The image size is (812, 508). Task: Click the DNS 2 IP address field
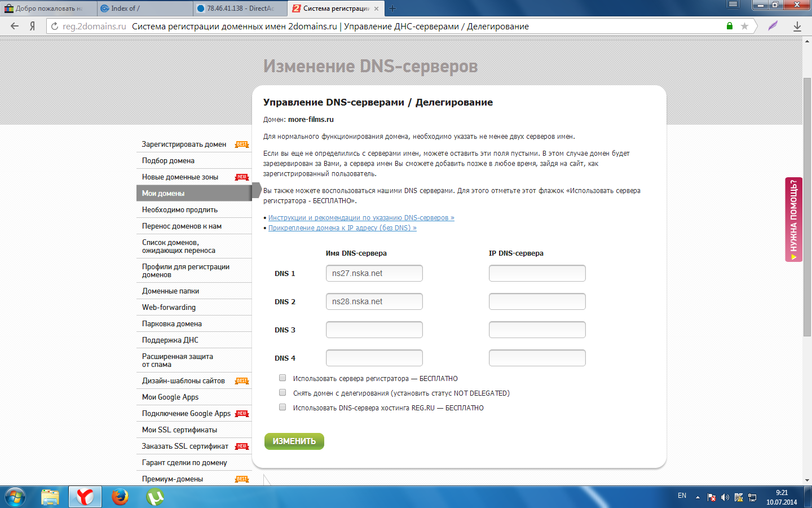(537, 301)
